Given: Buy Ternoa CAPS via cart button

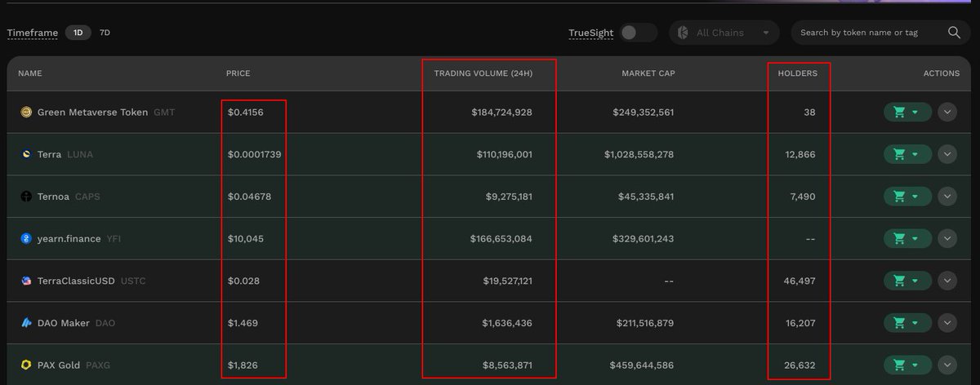Looking at the screenshot, I should [x=907, y=197].
